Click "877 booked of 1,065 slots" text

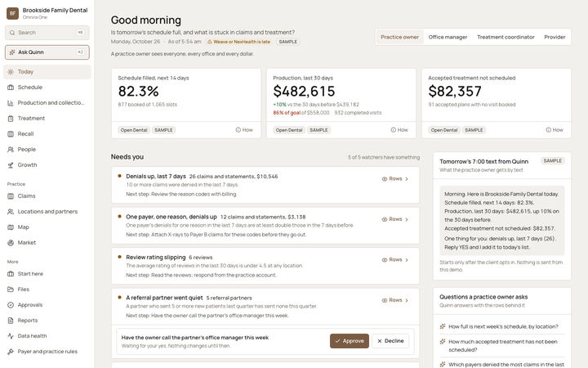tap(147, 105)
